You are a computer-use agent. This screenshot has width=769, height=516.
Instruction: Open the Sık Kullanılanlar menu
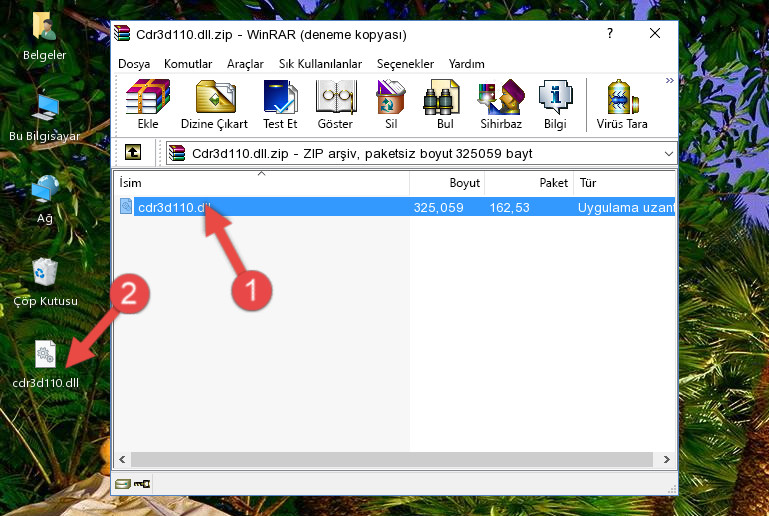320,64
